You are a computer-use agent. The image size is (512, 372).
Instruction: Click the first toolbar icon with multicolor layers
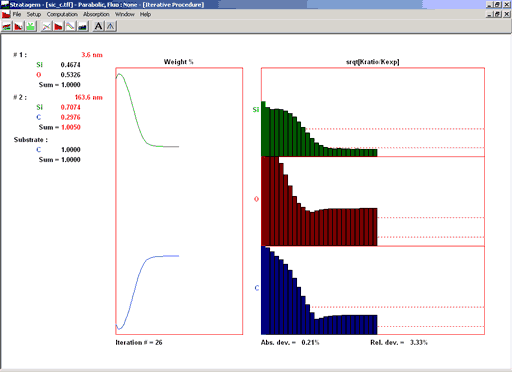click(7, 26)
